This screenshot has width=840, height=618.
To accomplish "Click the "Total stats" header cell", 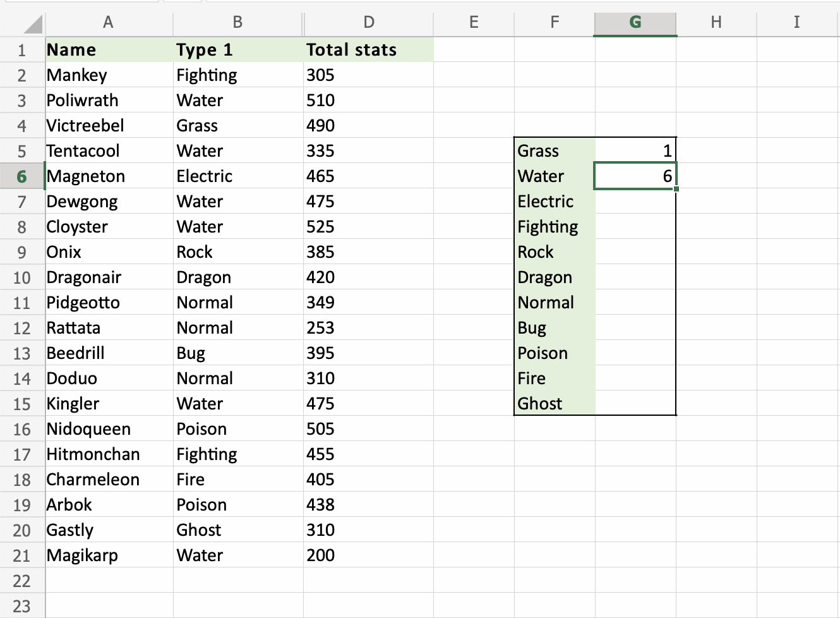I will (368, 50).
